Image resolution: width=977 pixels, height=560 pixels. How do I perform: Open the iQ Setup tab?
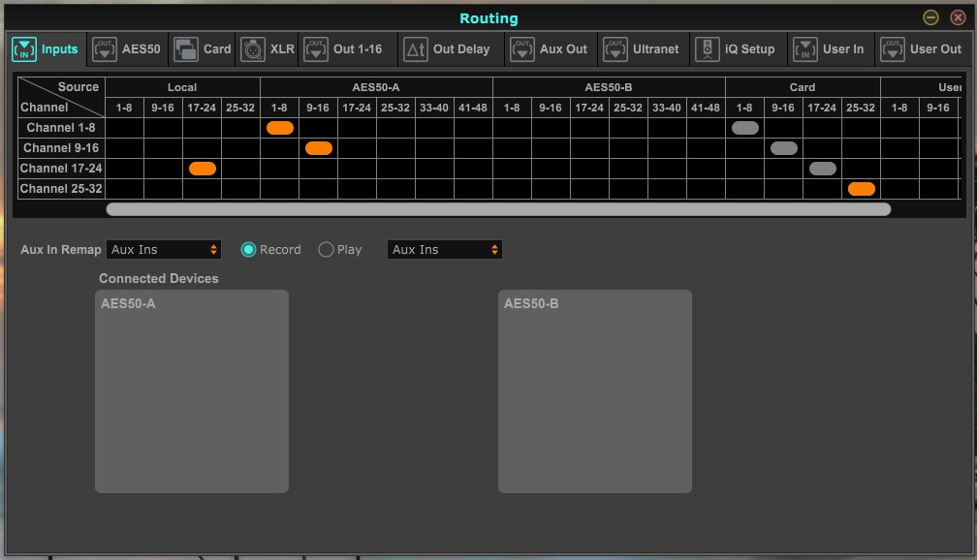[739, 49]
